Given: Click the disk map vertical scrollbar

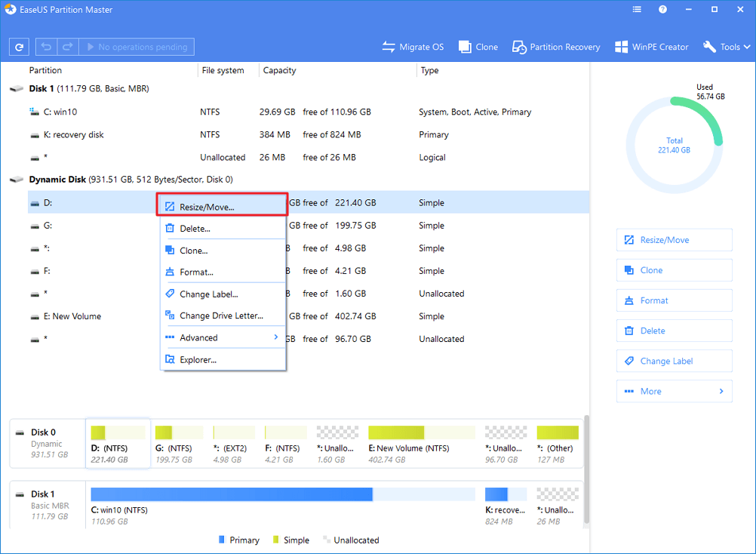Looking at the screenshot, I should click(x=586, y=469).
